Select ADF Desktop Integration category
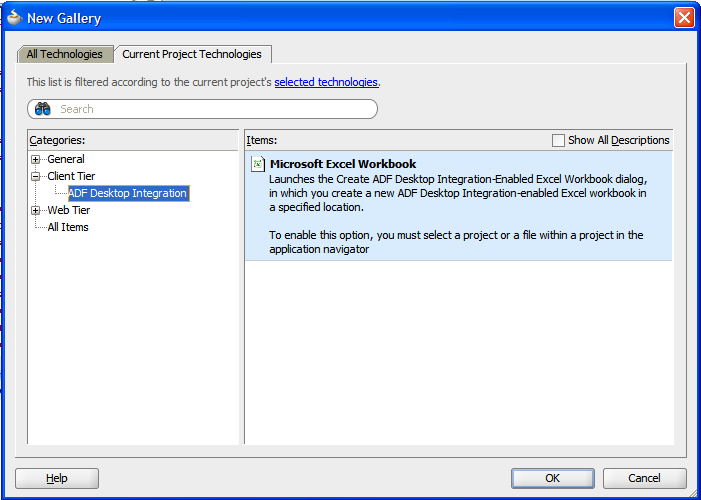This screenshot has width=701, height=500. pos(127,193)
